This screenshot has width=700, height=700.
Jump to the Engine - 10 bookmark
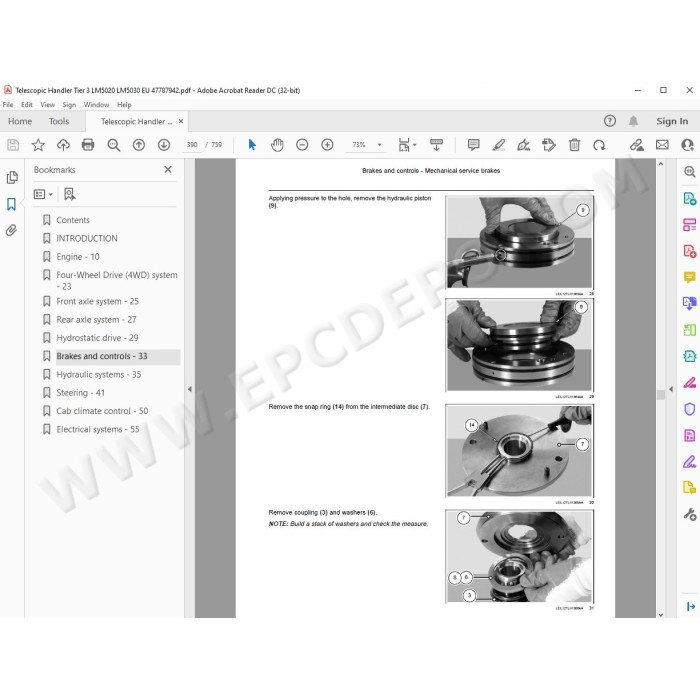coord(78,256)
